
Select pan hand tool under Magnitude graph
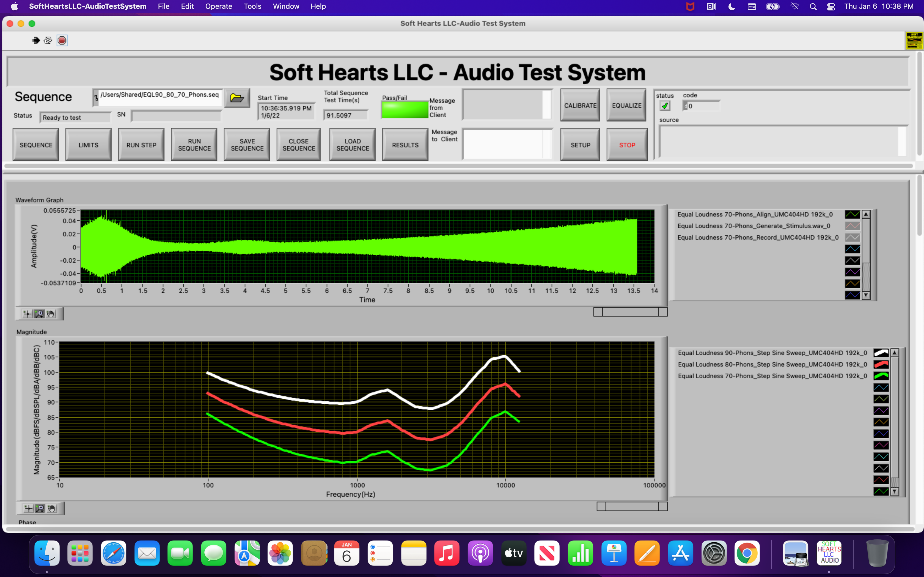[x=52, y=508]
